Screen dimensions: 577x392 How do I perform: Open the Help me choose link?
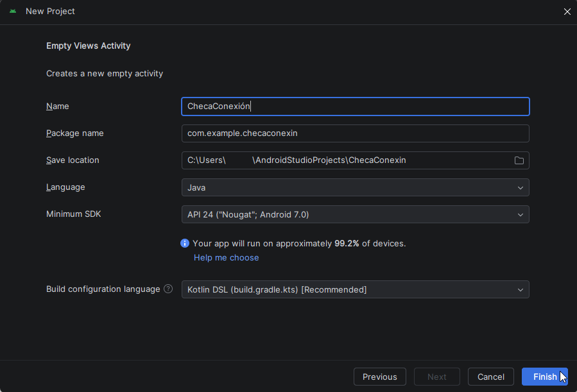tap(226, 257)
